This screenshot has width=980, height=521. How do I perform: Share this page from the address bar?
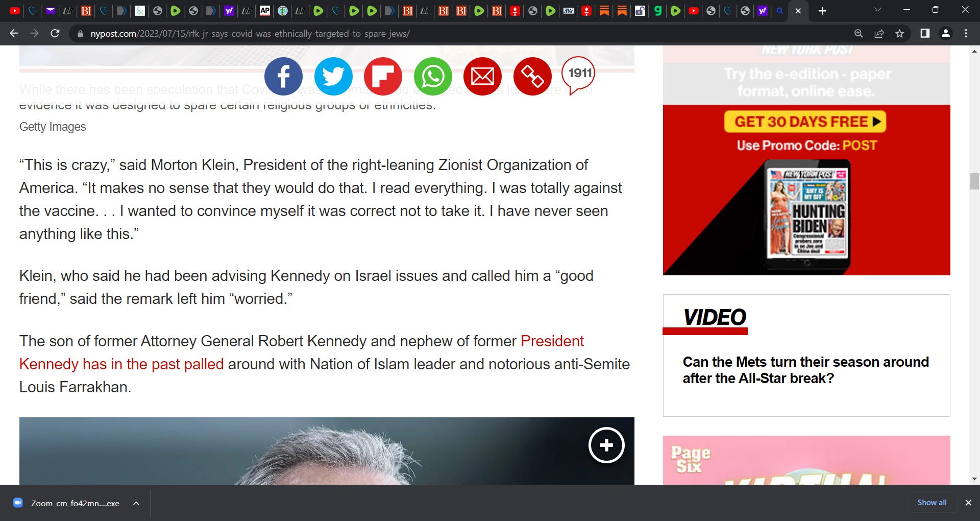click(879, 34)
